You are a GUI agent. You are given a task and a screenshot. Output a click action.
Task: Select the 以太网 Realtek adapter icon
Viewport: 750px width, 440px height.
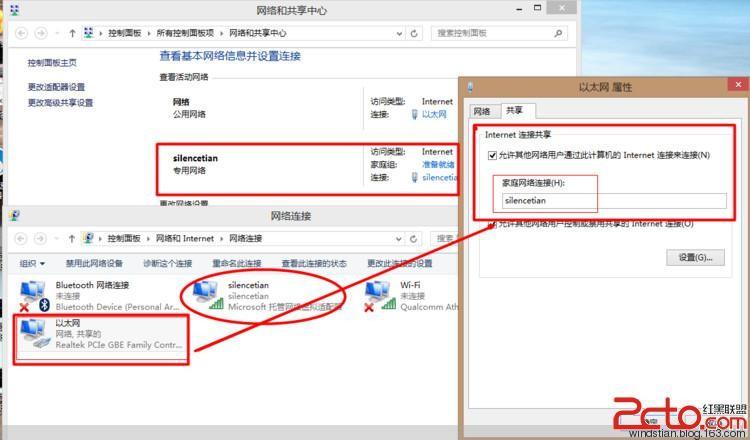[x=34, y=333]
